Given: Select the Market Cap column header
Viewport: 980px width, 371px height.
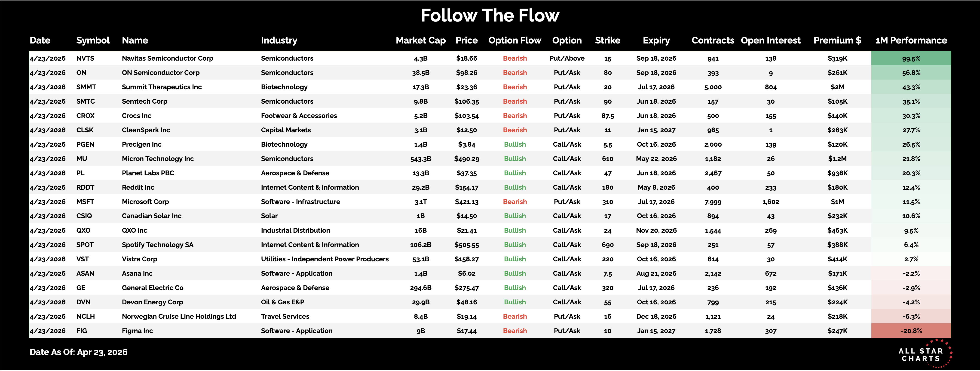Looking at the screenshot, I should [420, 40].
